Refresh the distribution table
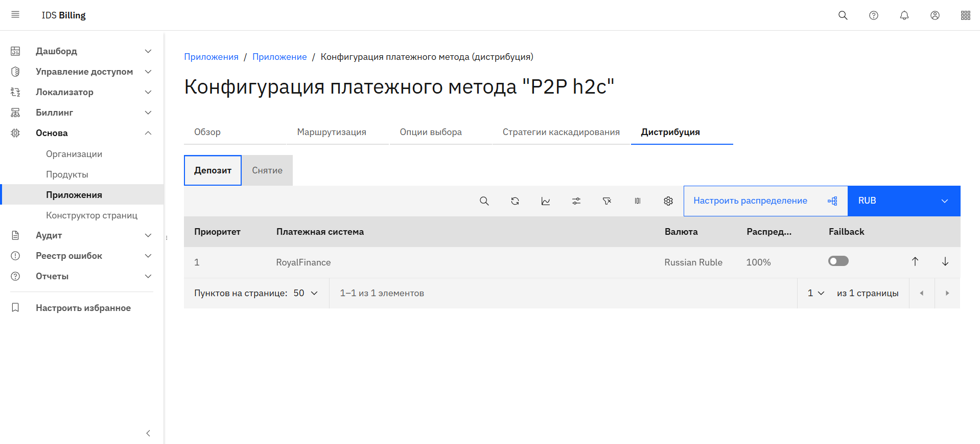This screenshot has width=980, height=444. pyautogui.click(x=515, y=201)
